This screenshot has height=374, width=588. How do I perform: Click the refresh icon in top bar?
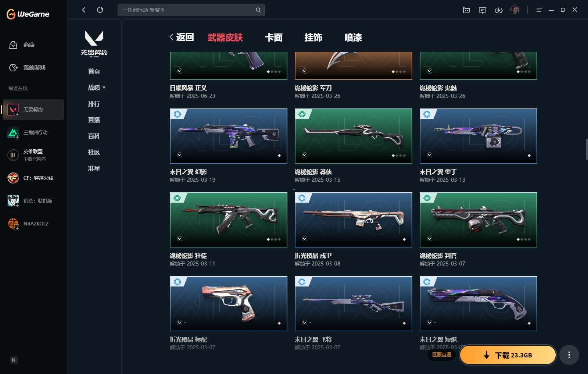(x=100, y=10)
